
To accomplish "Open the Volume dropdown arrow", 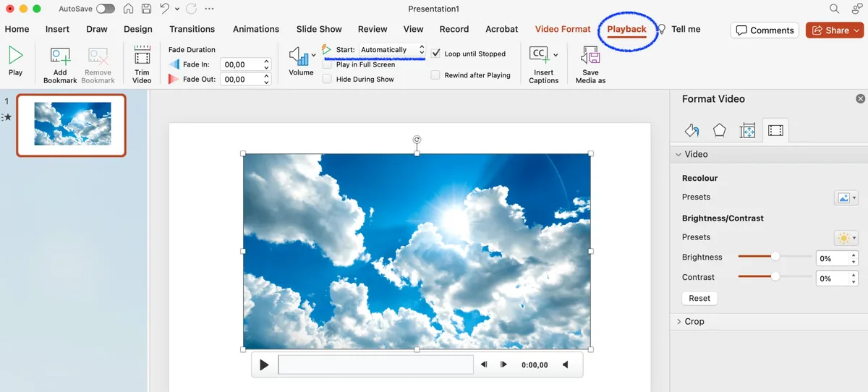I will (x=313, y=54).
